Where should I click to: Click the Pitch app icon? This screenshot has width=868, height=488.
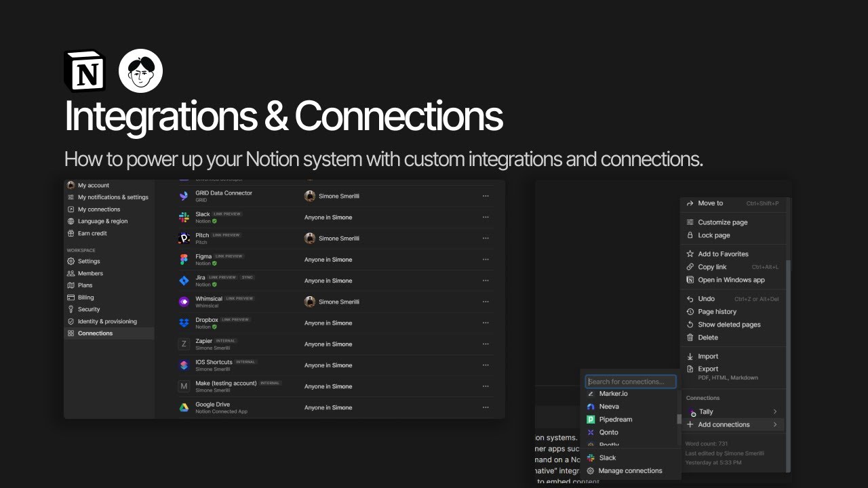[x=184, y=238]
